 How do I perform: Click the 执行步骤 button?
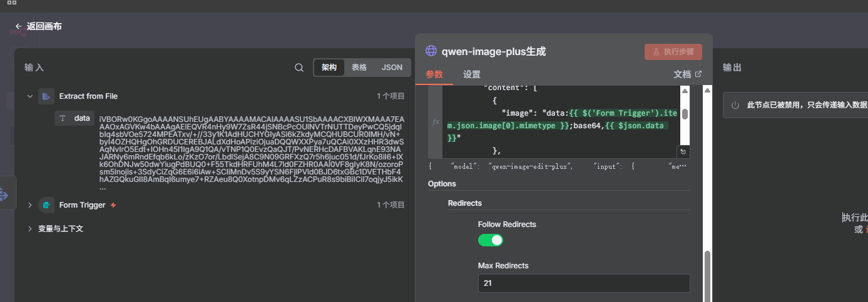[x=673, y=52]
